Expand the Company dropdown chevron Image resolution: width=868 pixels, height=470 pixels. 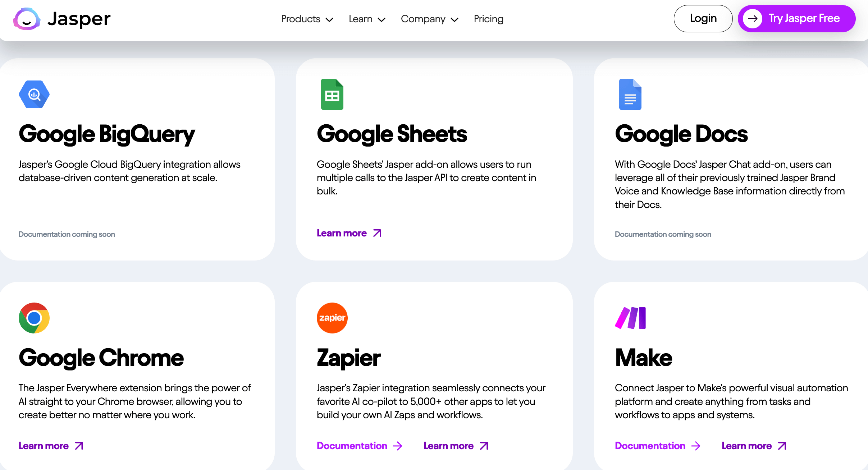(454, 20)
